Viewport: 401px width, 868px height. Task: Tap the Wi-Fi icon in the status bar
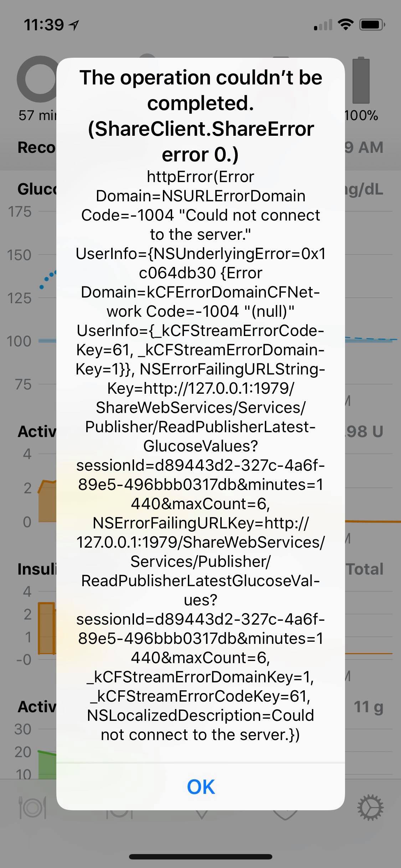pyautogui.click(x=344, y=24)
